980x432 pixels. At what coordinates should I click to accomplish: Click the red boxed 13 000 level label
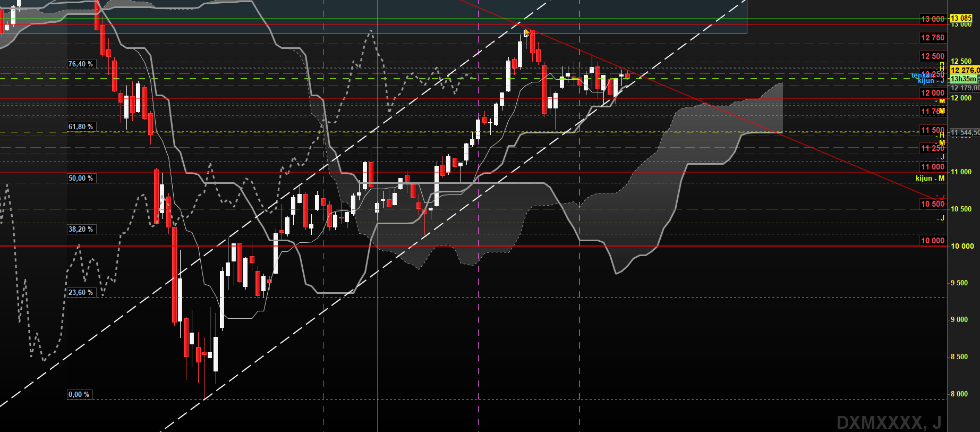pyautogui.click(x=933, y=19)
